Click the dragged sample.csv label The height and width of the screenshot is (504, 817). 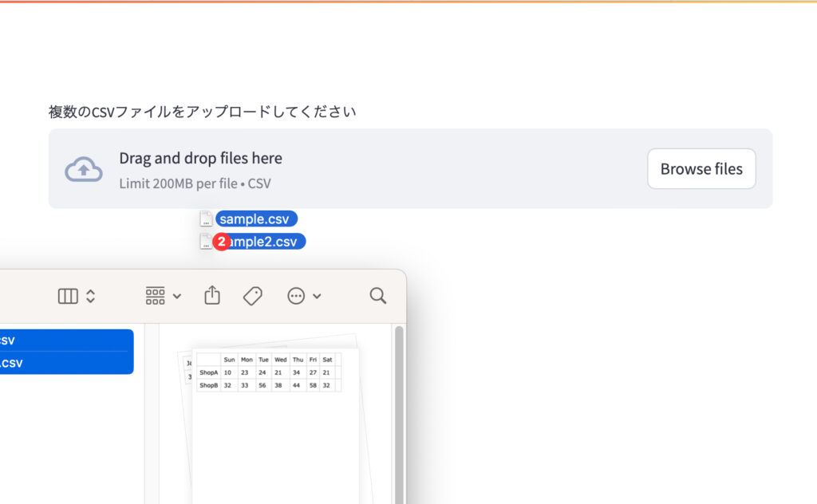click(256, 219)
